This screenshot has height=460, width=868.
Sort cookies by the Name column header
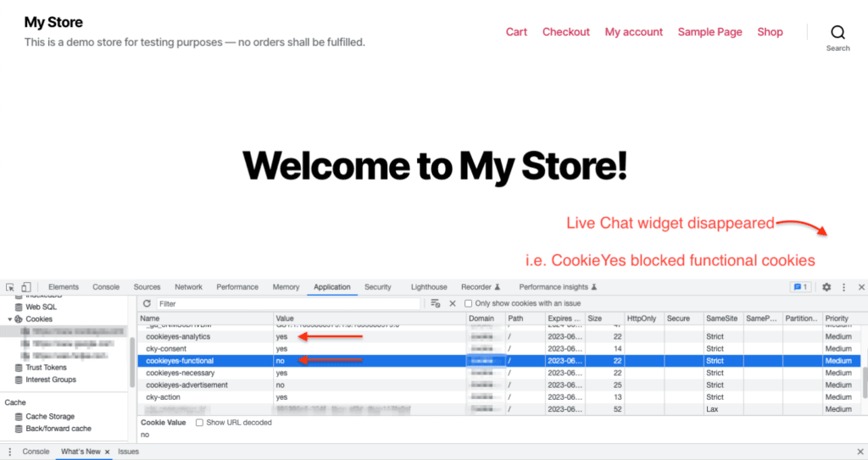click(x=205, y=319)
